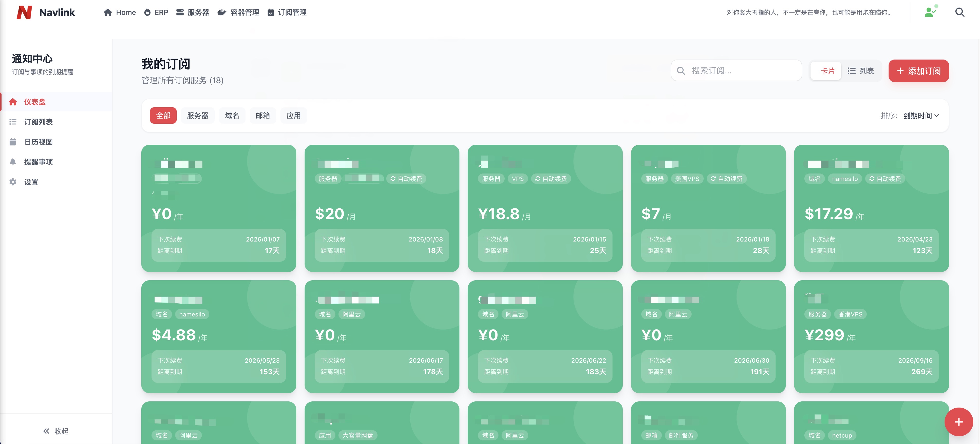Open the $17.29 namesilo domain card
Screen dimensions: 980x444
[x=871, y=208]
